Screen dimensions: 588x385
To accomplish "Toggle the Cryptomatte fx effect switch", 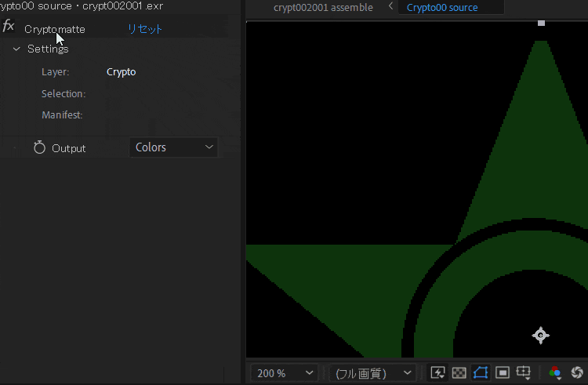I will [9, 26].
